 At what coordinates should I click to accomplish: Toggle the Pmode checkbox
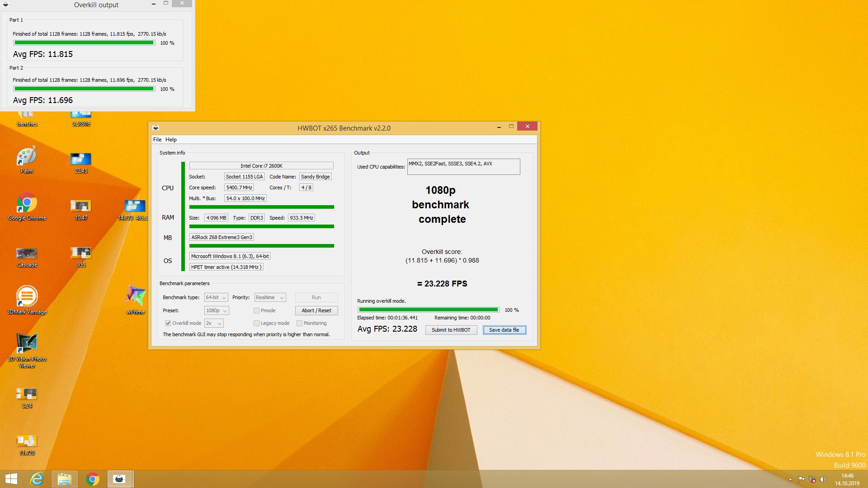(x=256, y=310)
